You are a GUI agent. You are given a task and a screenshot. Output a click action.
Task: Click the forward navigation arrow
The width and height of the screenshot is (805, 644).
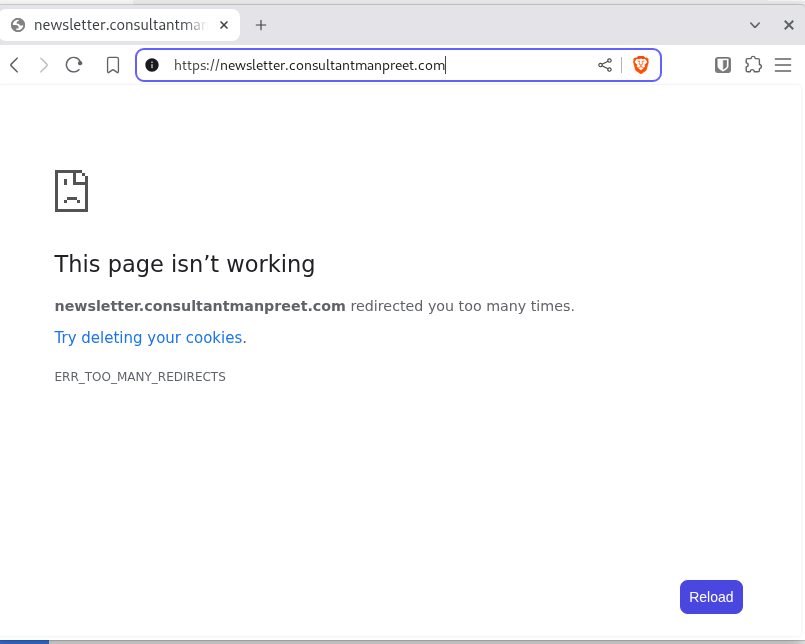(x=44, y=65)
